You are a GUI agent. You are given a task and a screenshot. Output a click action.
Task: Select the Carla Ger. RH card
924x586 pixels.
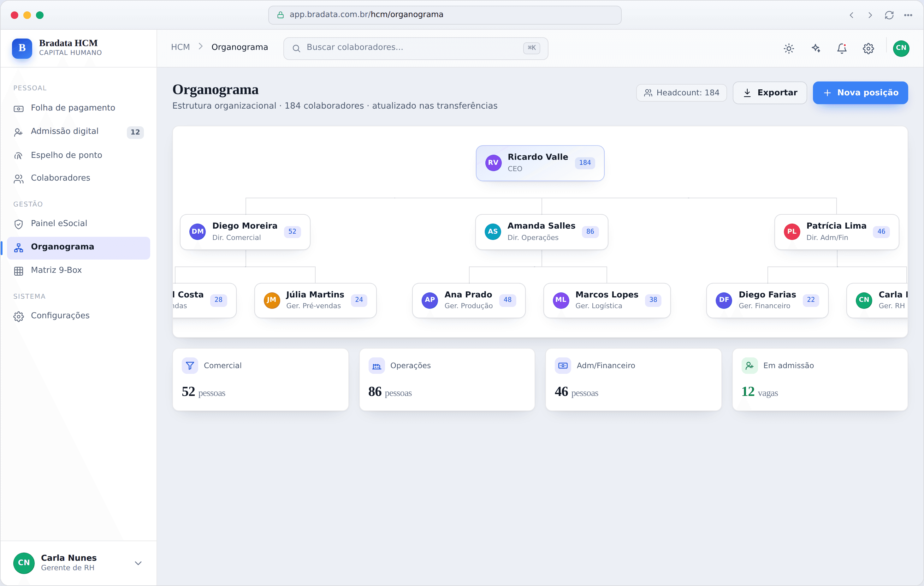click(x=877, y=300)
